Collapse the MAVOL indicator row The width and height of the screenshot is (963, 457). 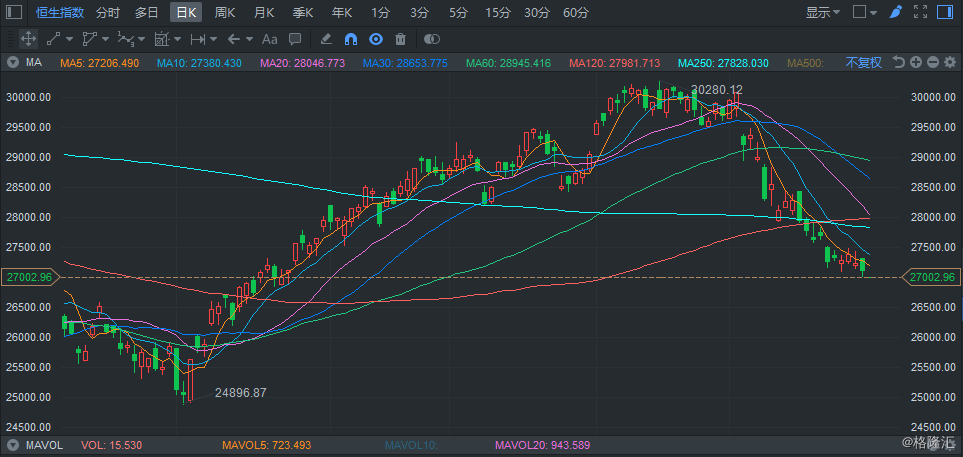12,445
